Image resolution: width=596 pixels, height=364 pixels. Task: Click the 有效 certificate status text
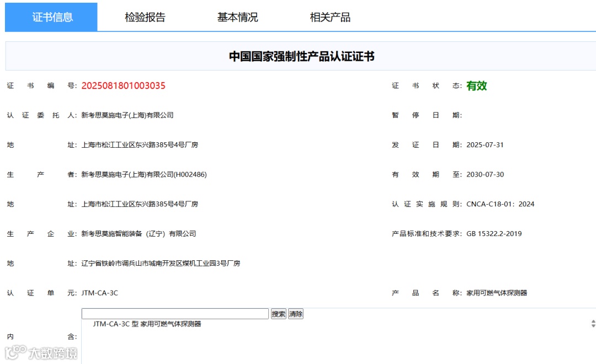pyautogui.click(x=477, y=85)
